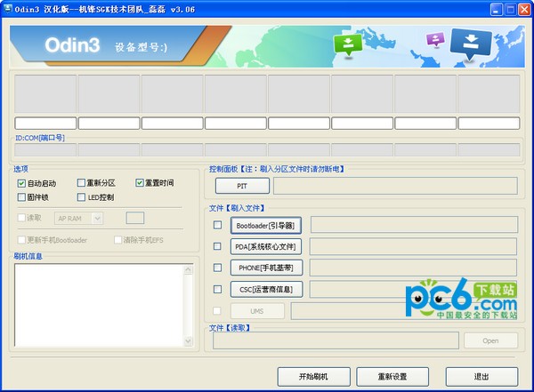534x392 pixels.
Task: Click the PDA file path field
Action: (413, 246)
